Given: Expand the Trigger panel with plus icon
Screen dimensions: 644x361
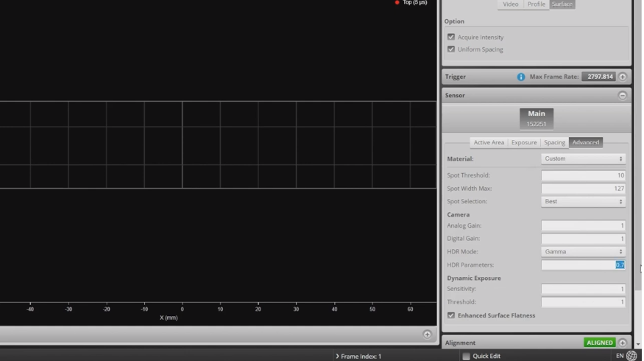Looking at the screenshot, I should point(622,77).
